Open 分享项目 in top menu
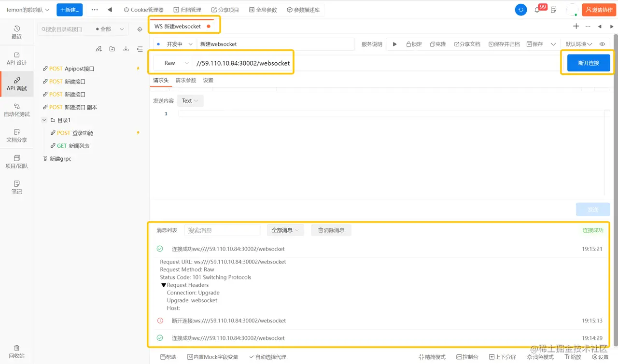Screen dimensions: 618x364 tap(225, 10)
